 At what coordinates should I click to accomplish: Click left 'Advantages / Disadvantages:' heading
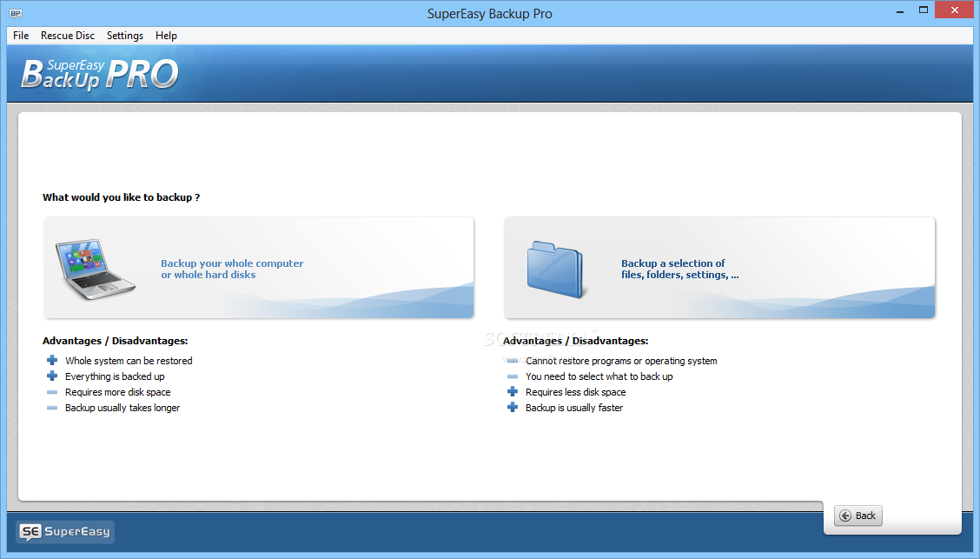click(x=115, y=341)
